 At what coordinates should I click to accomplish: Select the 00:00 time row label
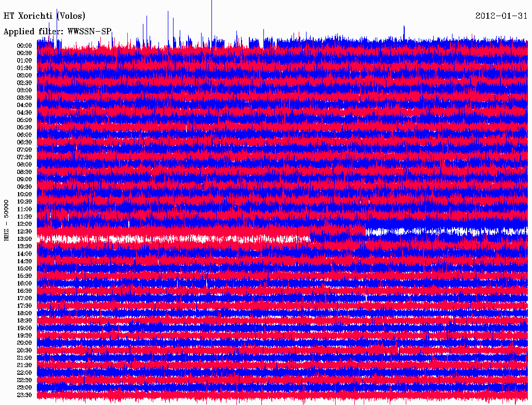click(24, 46)
